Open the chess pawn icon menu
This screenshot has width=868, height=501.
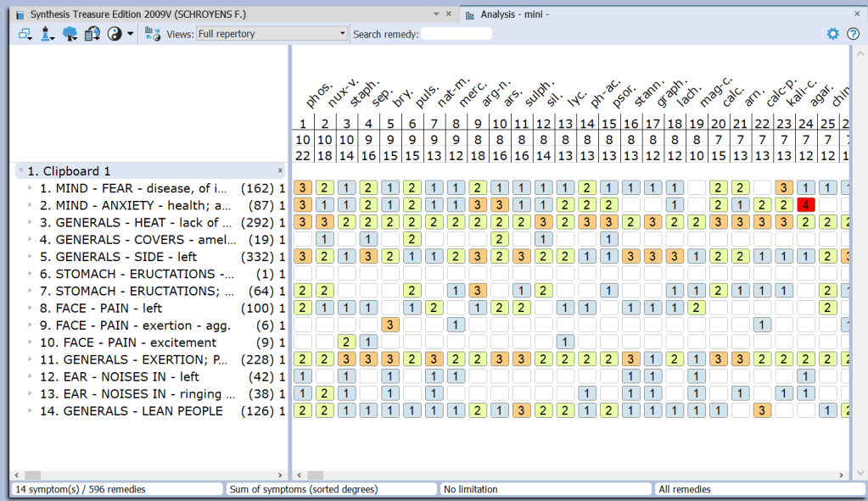pos(48,34)
